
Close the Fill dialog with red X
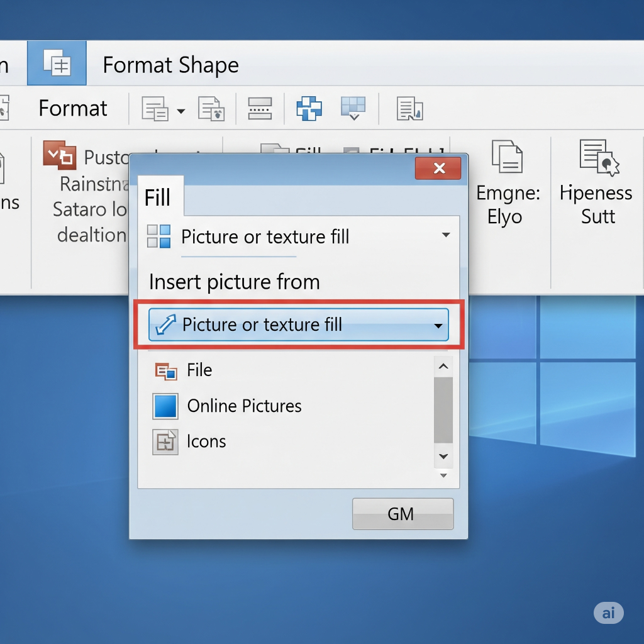tap(438, 168)
